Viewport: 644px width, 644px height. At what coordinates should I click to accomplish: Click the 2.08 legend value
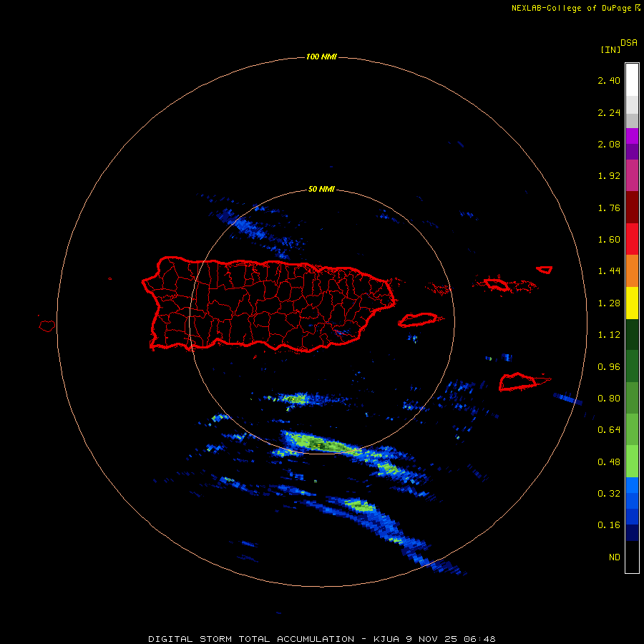coord(609,144)
